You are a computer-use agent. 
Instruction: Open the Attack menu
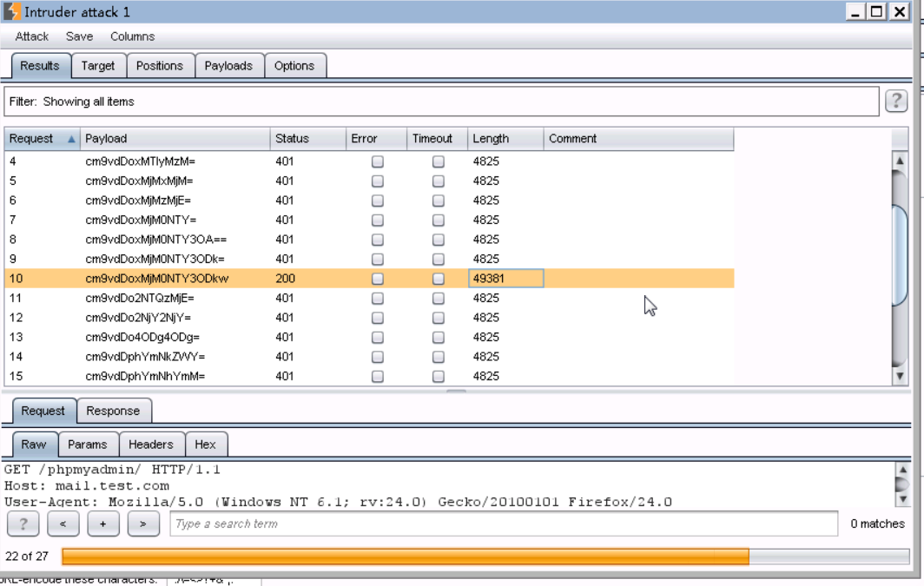[32, 36]
